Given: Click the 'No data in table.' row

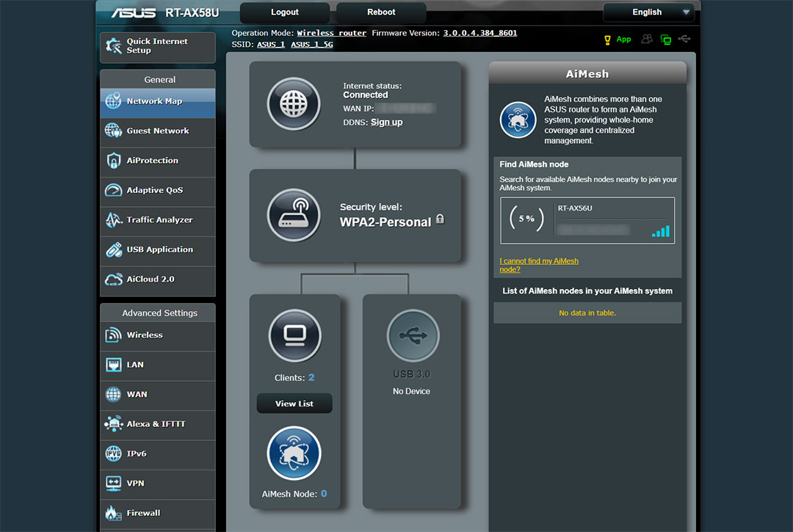Looking at the screenshot, I should [587, 313].
